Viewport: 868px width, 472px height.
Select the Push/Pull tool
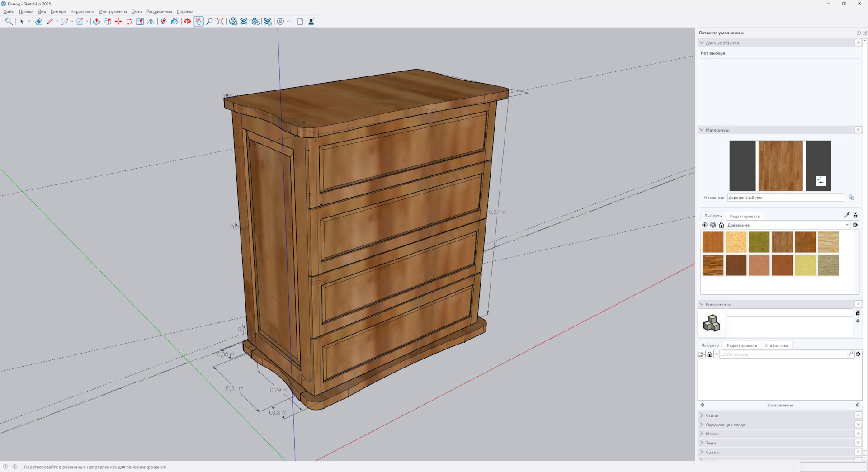coord(96,21)
